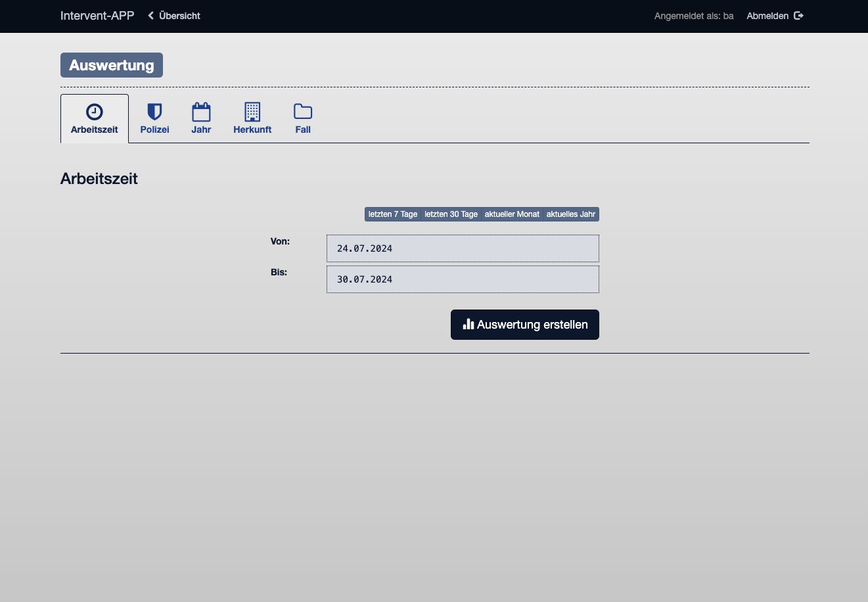
Task: Switch to the Polizei tab label
Action: tap(154, 129)
